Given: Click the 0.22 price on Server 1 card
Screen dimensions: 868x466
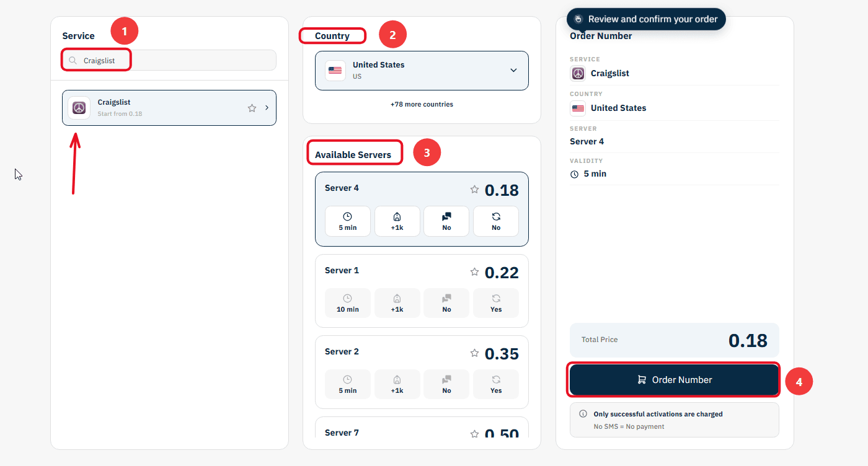Looking at the screenshot, I should pyautogui.click(x=502, y=273).
